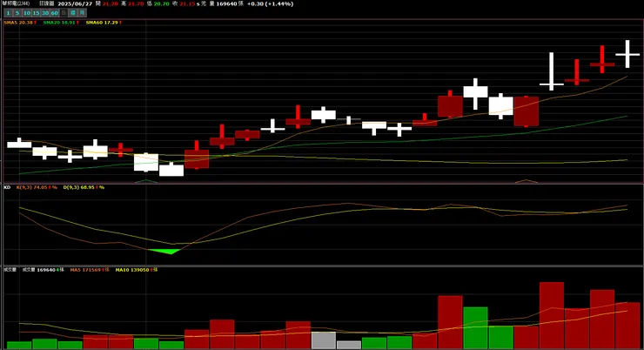Click the header volume figure 169640
Image resolution: width=644 pixels, height=350 pixels.
coord(226,3)
